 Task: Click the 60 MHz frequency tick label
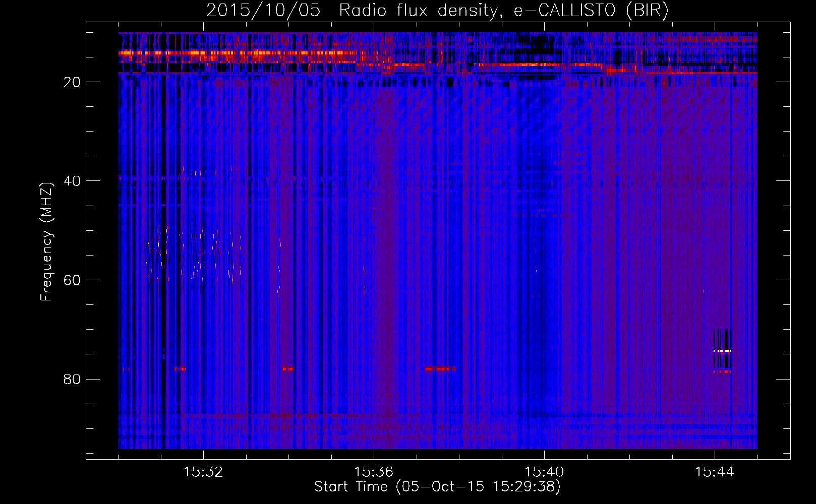click(x=72, y=280)
